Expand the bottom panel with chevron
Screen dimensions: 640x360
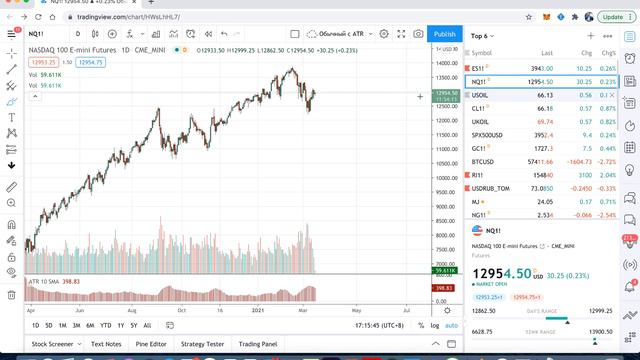click(x=436, y=344)
